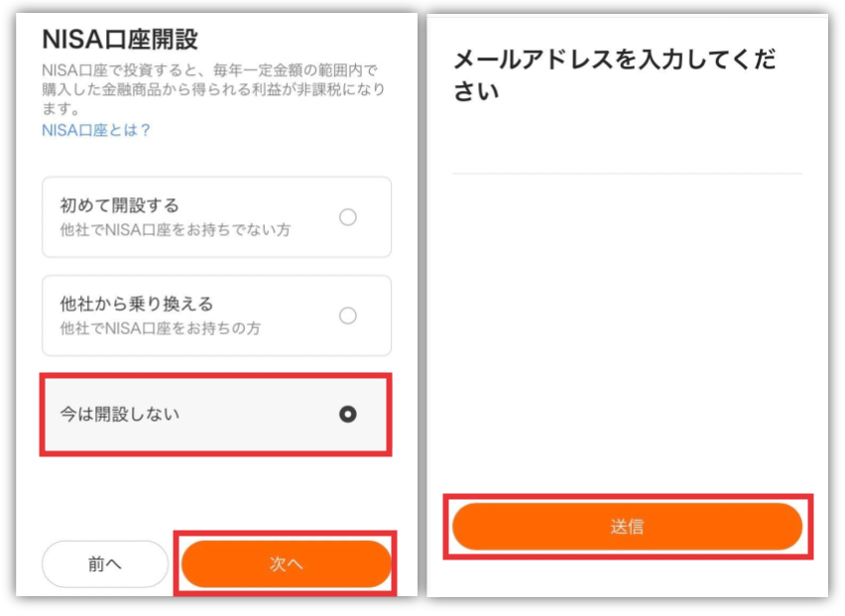Image resolution: width=845 pixels, height=616 pixels.
Task: Click the メールアドレスを入力してください heading
Action: click(614, 74)
